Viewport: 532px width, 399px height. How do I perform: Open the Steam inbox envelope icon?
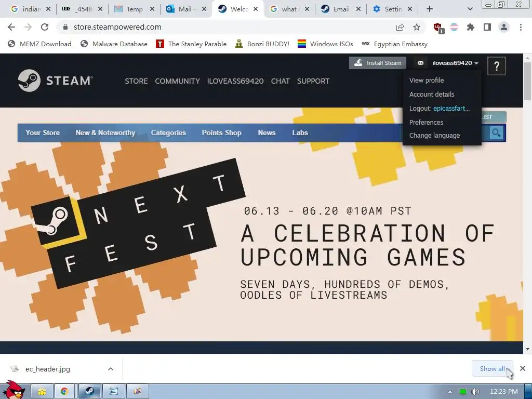[x=420, y=63]
